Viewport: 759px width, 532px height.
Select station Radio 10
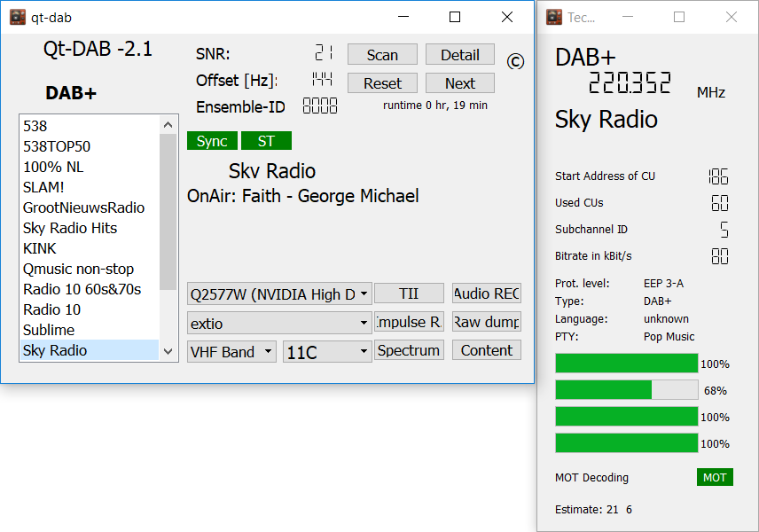coord(90,309)
